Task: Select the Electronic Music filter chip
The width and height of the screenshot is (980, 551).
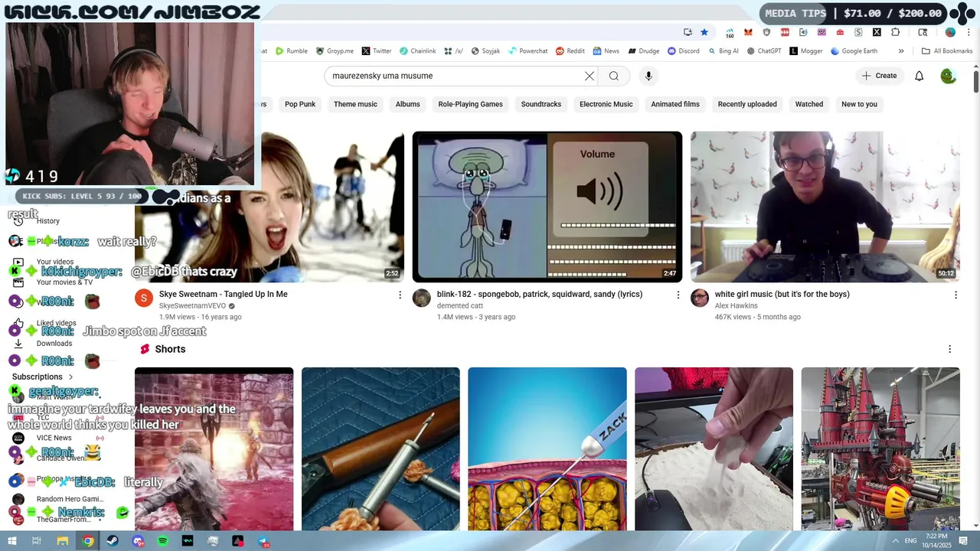Action: click(606, 104)
